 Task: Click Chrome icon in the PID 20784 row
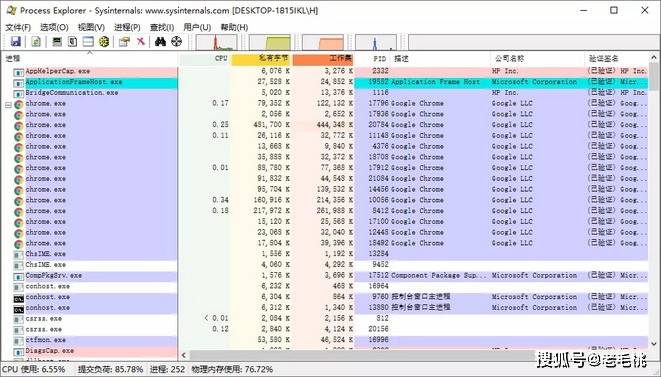pyautogui.click(x=19, y=126)
